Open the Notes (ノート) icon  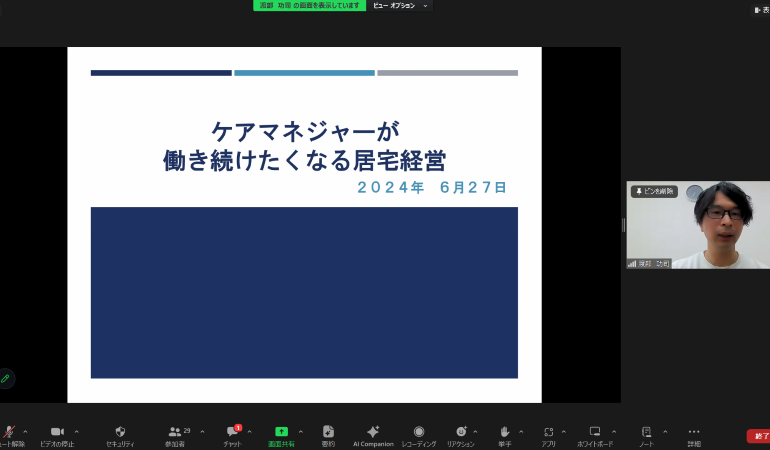point(646,432)
